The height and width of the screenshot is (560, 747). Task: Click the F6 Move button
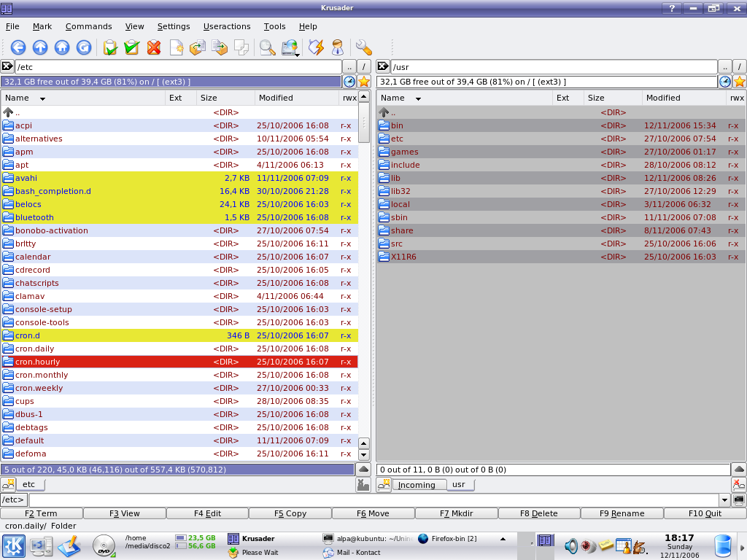pos(373,513)
